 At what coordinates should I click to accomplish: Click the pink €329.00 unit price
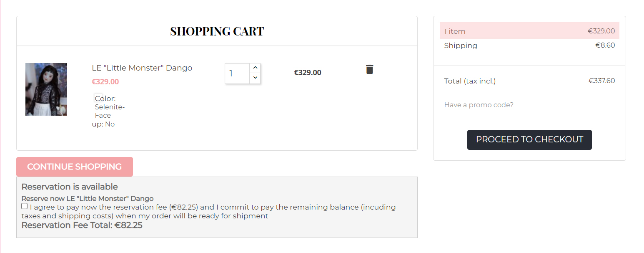[105, 82]
